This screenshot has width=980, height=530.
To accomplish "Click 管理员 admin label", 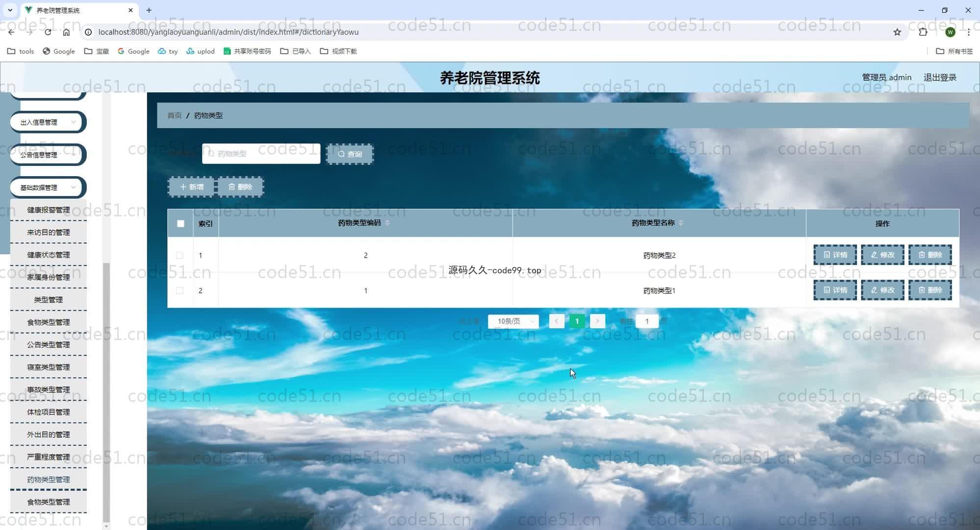I will tap(886, 77).
